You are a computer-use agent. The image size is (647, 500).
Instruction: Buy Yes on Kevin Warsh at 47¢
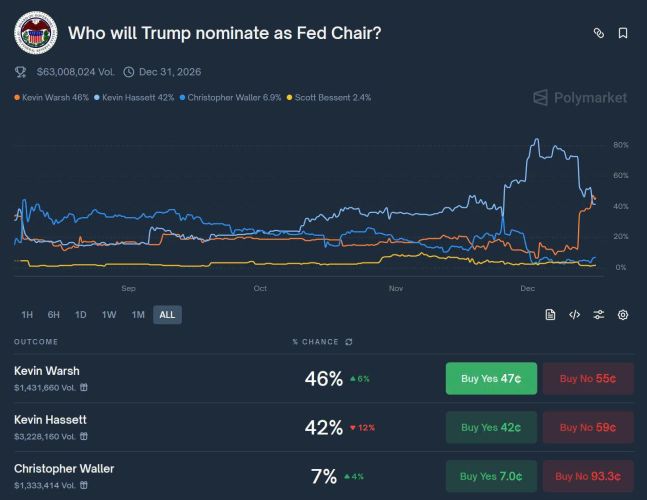click(491, 379)
